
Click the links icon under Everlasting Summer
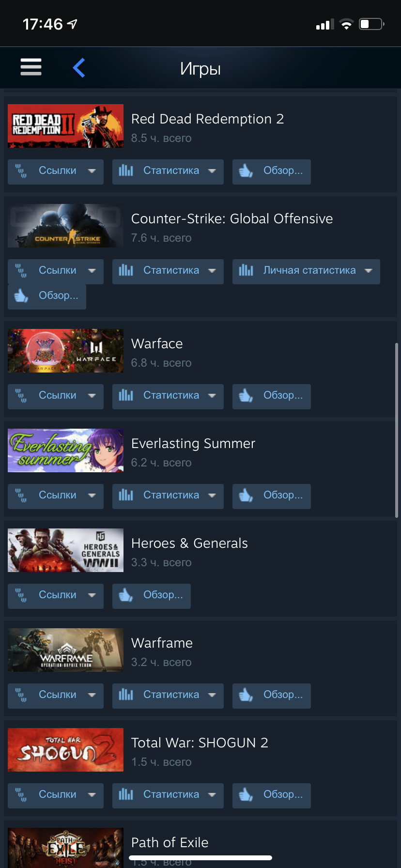(x=21, y=496)
